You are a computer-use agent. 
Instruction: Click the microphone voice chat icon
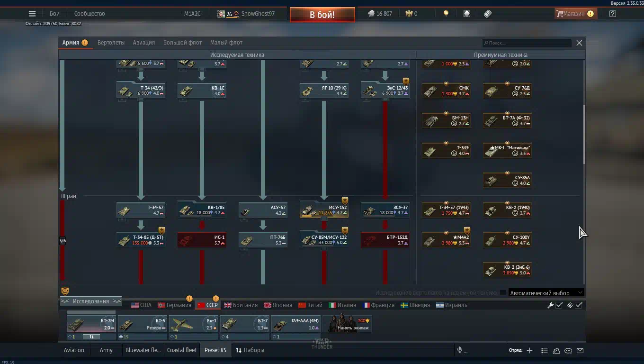click(459, 350)
